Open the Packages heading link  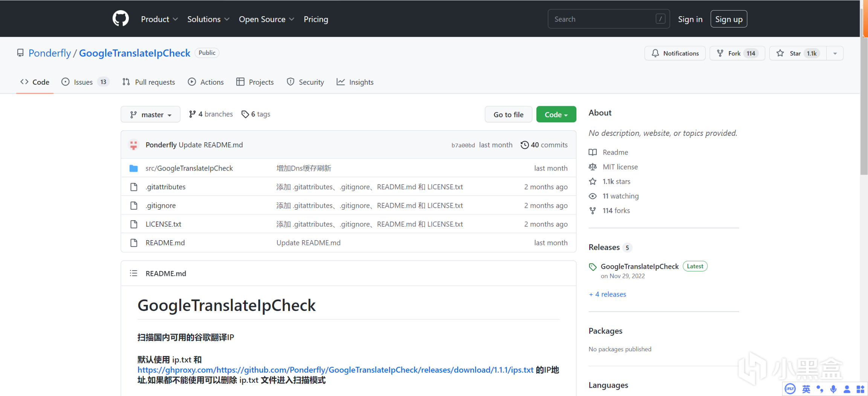click(605, 331)
